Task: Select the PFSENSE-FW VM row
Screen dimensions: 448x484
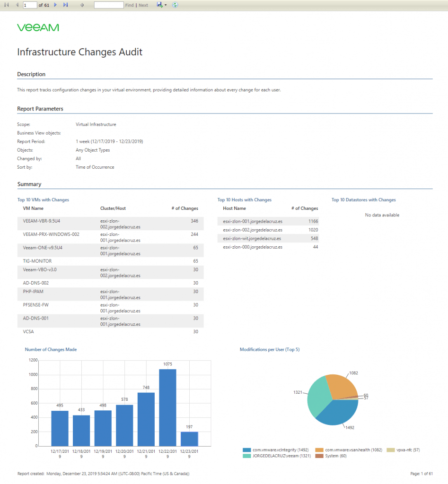Action: tap(111, 308)
